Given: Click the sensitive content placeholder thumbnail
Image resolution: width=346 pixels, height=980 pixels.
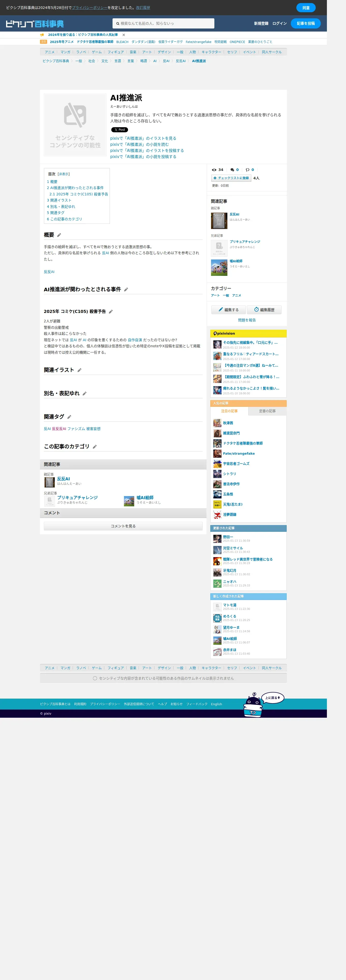Looking at the screenshot, I should tap(75, 125).
